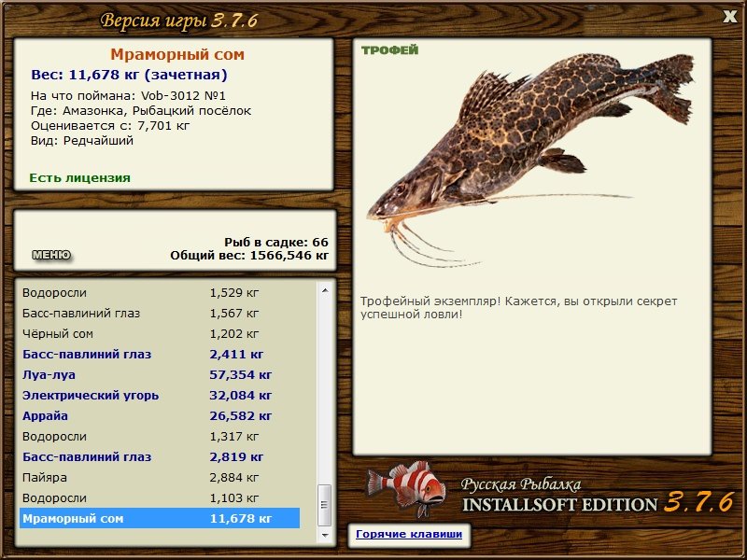The image size is (747, 560).
Task: Click the fish list scrollbar thumb
Action: [325, 504]
